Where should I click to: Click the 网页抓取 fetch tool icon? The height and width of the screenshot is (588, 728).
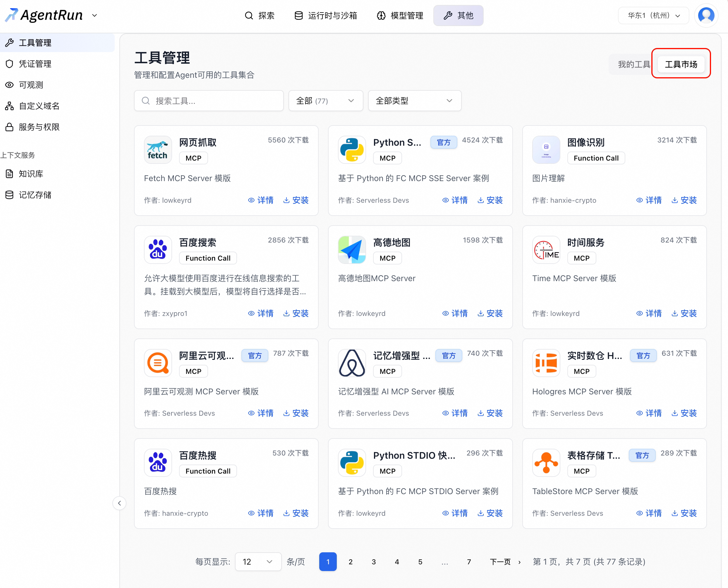click(158, 149)
